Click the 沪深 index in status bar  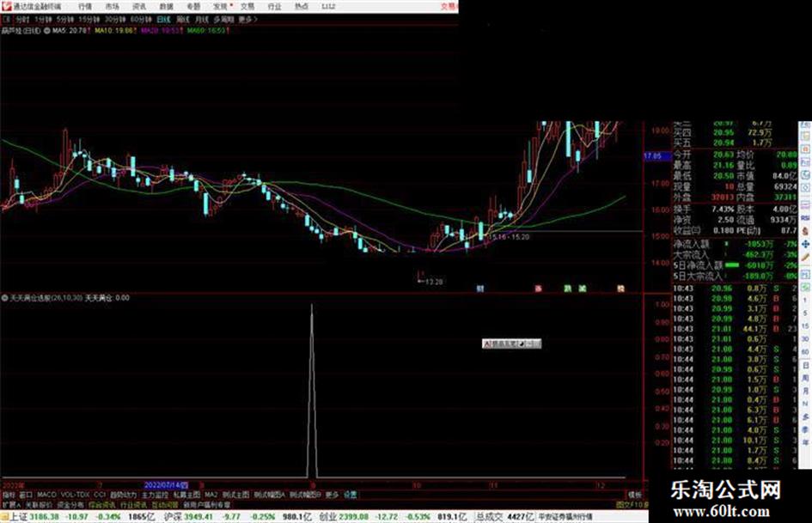click(x=173, y=517)
